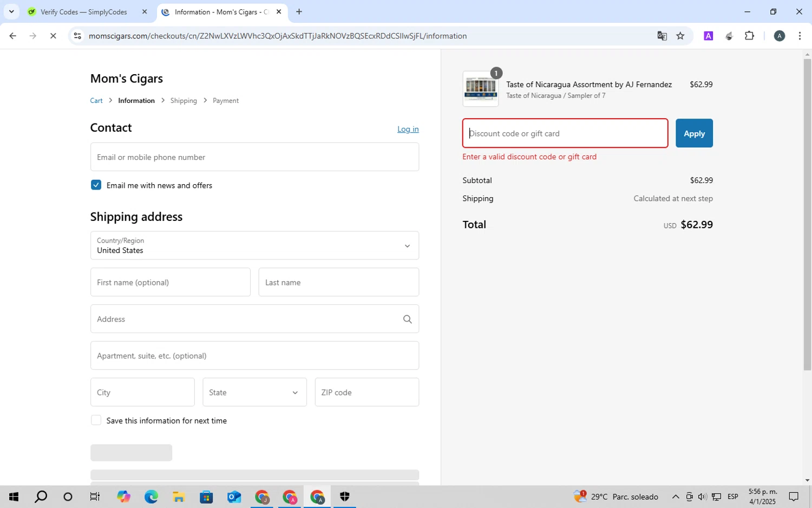Focus the Email or mobile phone number field
The height and width of the screenshot is (508, 812).
coord(254,157)
